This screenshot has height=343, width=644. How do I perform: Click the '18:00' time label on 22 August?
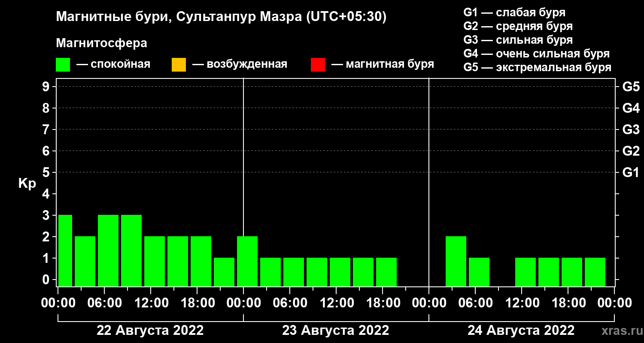pos(197,303)
